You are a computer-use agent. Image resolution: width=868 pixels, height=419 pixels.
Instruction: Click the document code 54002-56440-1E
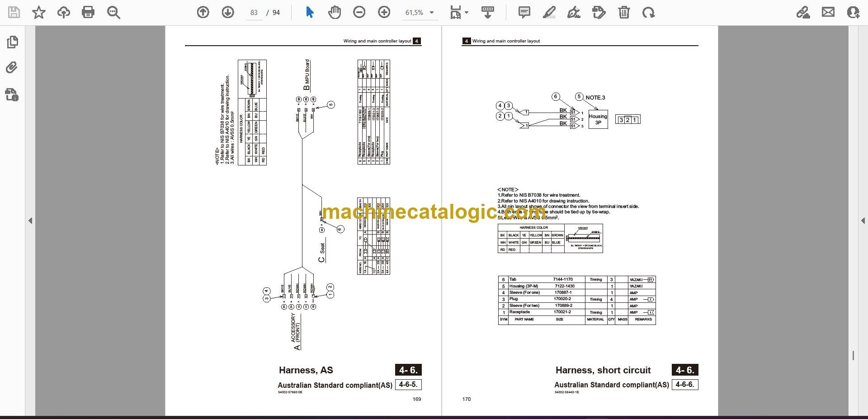click(566, 392)
